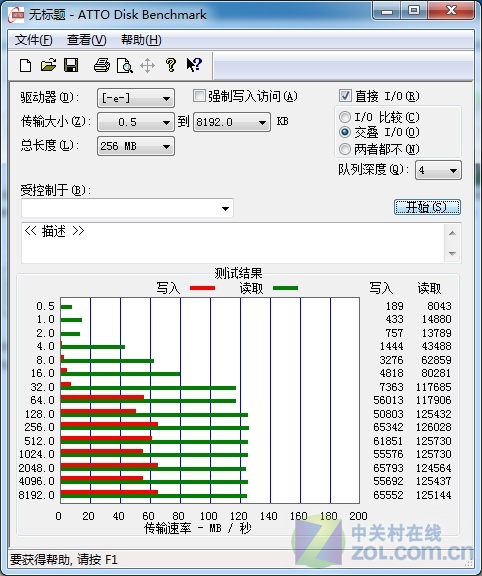Click the 传输速率 - MB / 秒 axis label

coord(198,528)
